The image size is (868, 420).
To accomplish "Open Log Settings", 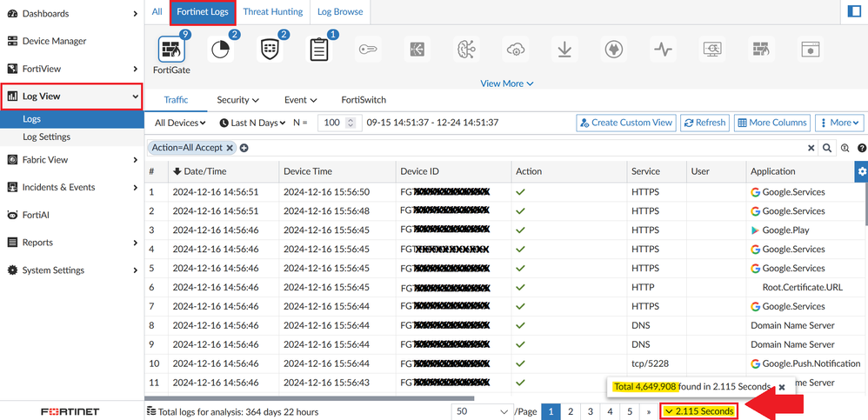I will pos(72,137).
